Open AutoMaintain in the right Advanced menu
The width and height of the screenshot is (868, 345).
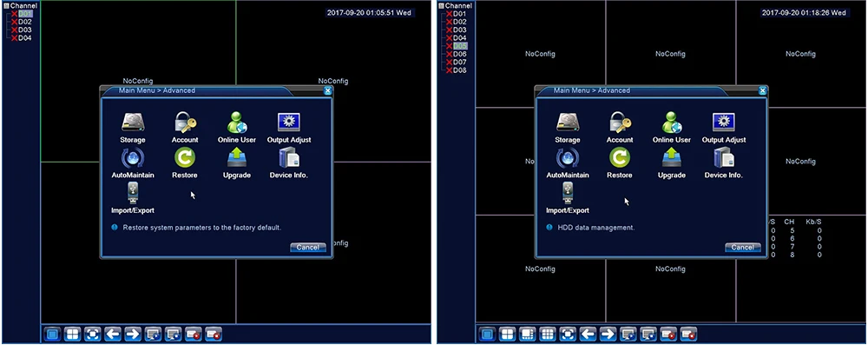[x=568, y=163]
